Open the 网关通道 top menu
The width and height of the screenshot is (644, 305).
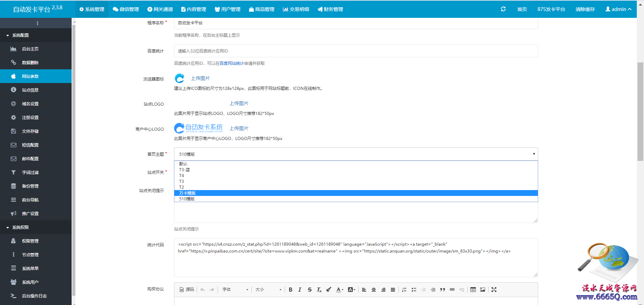point(160,9)
